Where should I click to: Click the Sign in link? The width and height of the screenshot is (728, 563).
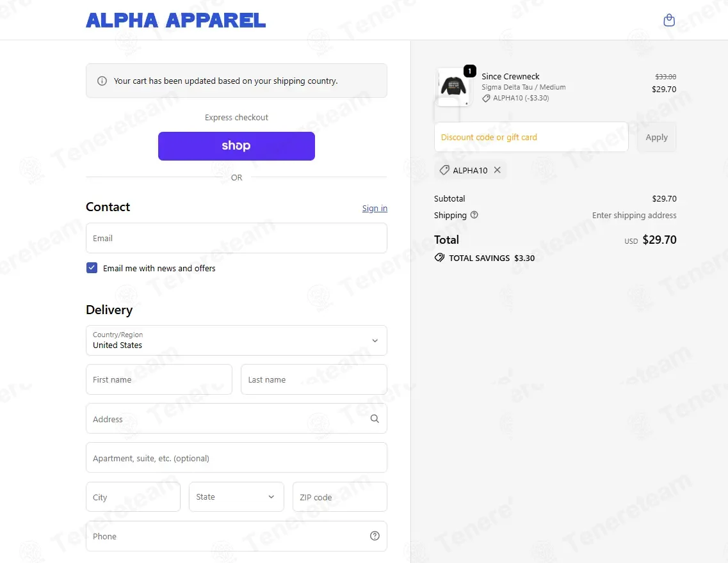pos(375,209)
